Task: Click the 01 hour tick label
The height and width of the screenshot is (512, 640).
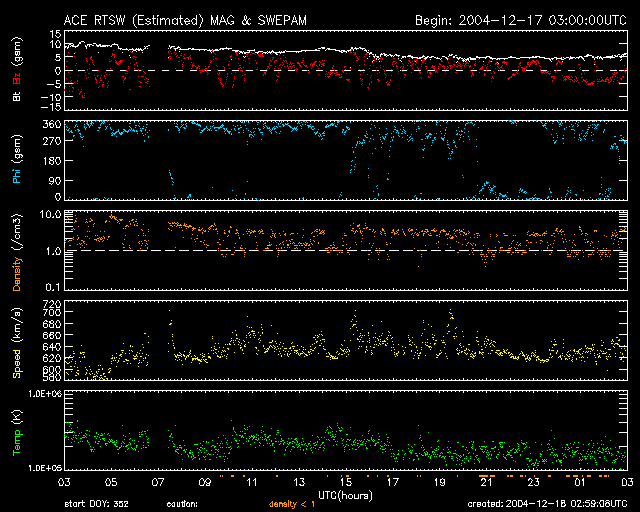Action: [580, 483]
